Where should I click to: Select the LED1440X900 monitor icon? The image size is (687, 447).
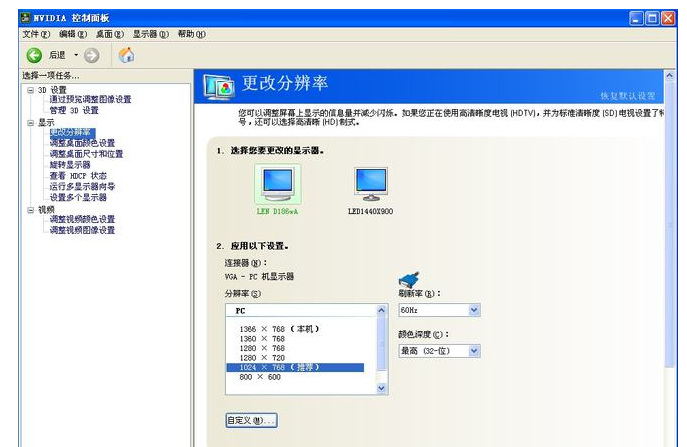(369, 184)
